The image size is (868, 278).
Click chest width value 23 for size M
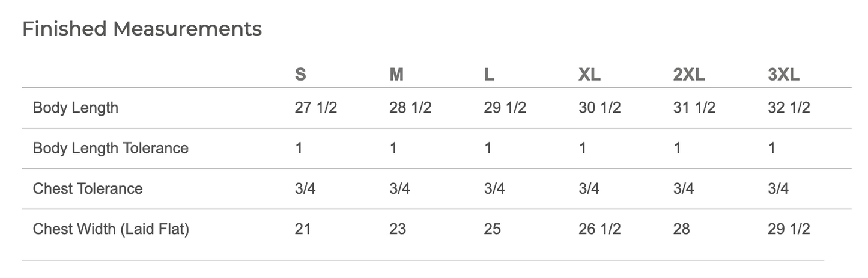(x=398, y=229)
